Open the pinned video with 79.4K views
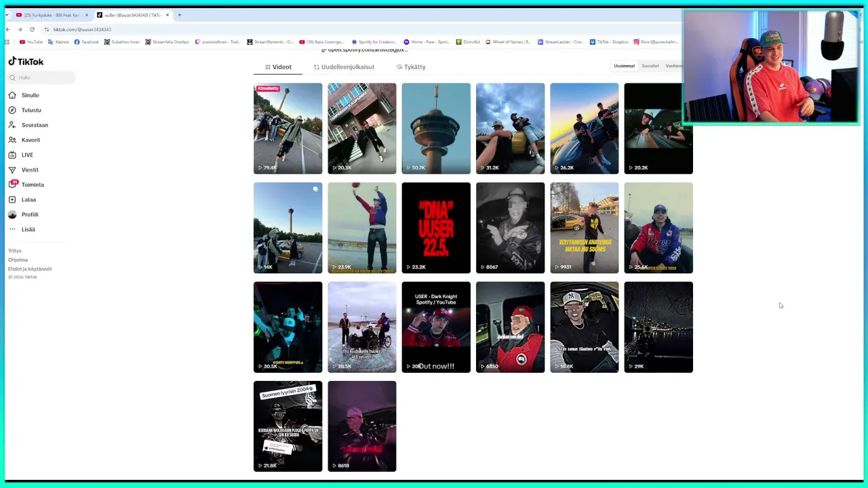The width and height of the screenshot is (868, 488). tap(288, 129)
